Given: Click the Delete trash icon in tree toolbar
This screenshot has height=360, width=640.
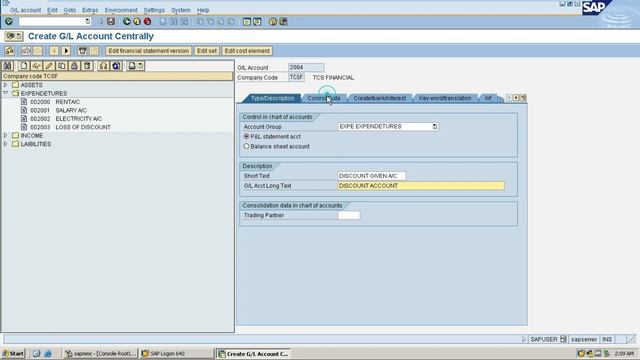Looking at the screenshot, I should coord(87,66).
